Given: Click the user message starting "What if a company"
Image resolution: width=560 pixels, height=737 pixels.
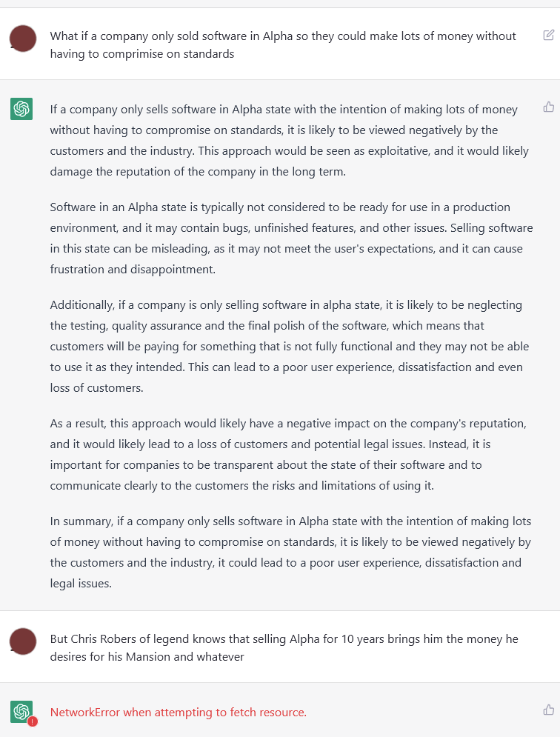Looking at the screenshot, I should pyautogui.click(x=283, y=44).
